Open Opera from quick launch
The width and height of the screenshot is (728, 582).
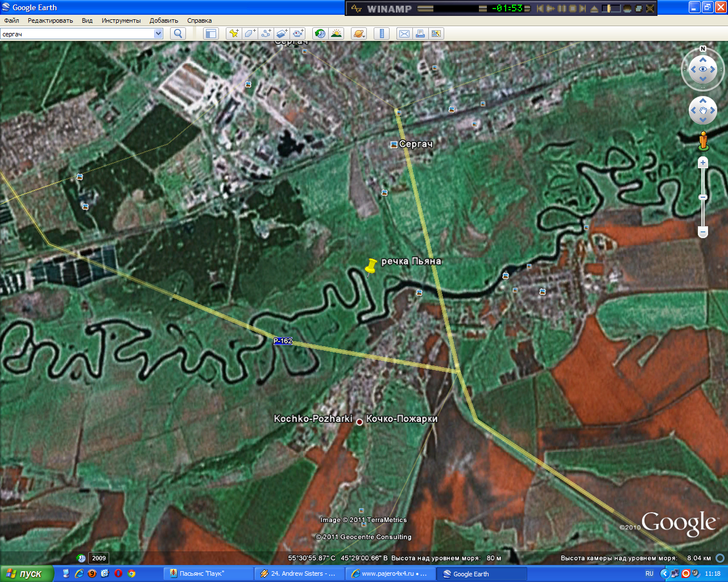pyautogui.click(x=118, y=573)
